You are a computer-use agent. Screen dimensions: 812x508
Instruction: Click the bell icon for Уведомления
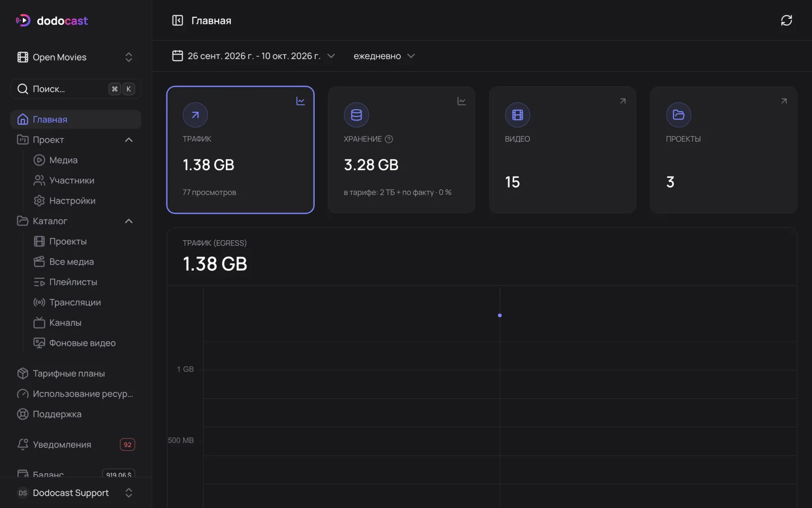[23, 444]
